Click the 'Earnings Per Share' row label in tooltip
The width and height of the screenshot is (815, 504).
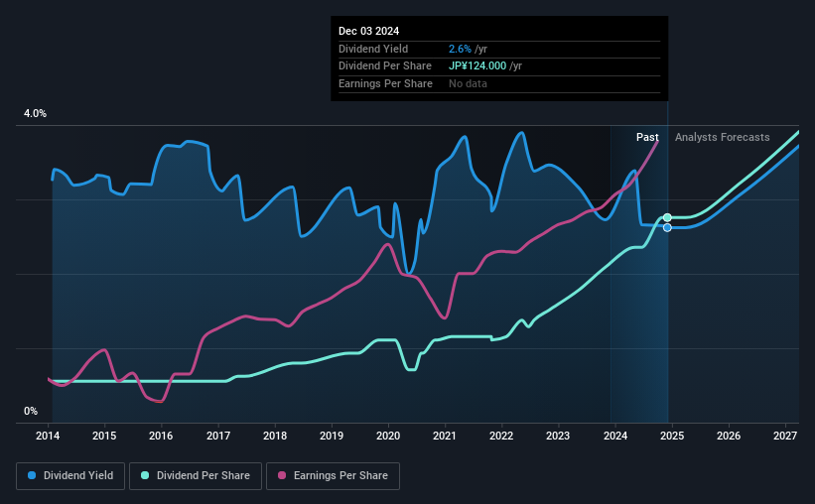pyautogui.click(x=385, y=83)
